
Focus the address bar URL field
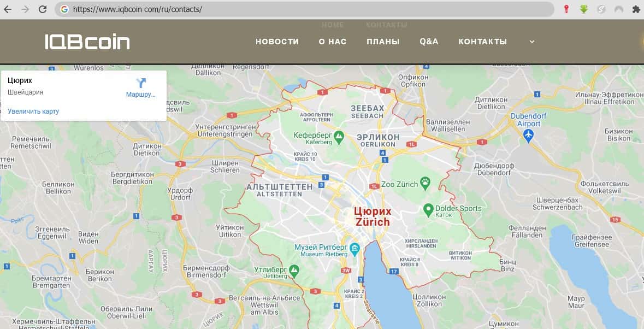click(304, 9)
